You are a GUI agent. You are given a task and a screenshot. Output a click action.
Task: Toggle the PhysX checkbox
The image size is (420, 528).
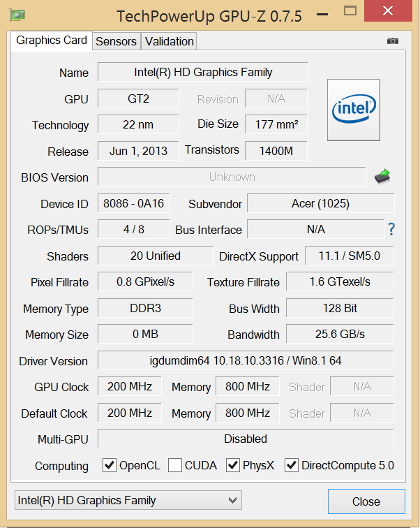pos(233,465)
